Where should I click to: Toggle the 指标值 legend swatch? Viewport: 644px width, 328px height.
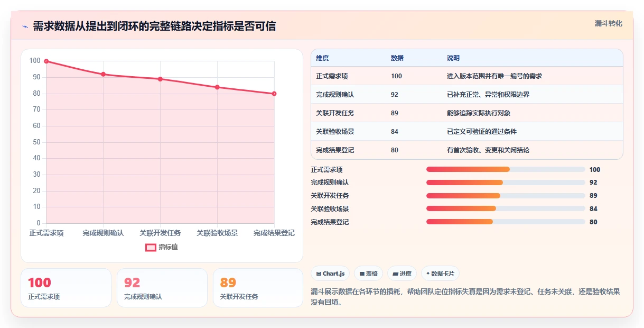click(x=151, y=247)
